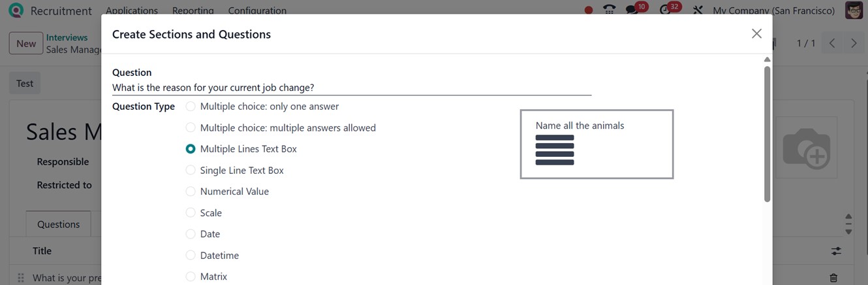Click the add-photo camera icon

pyautogui.click(x=806, y=148)
